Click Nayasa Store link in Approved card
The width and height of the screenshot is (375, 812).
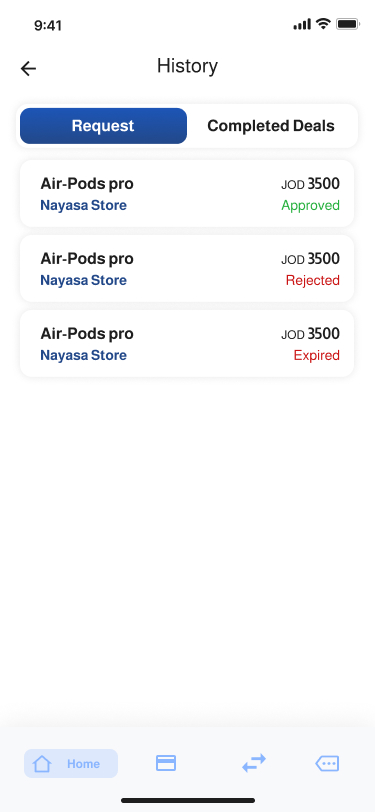tap(83, 206)
